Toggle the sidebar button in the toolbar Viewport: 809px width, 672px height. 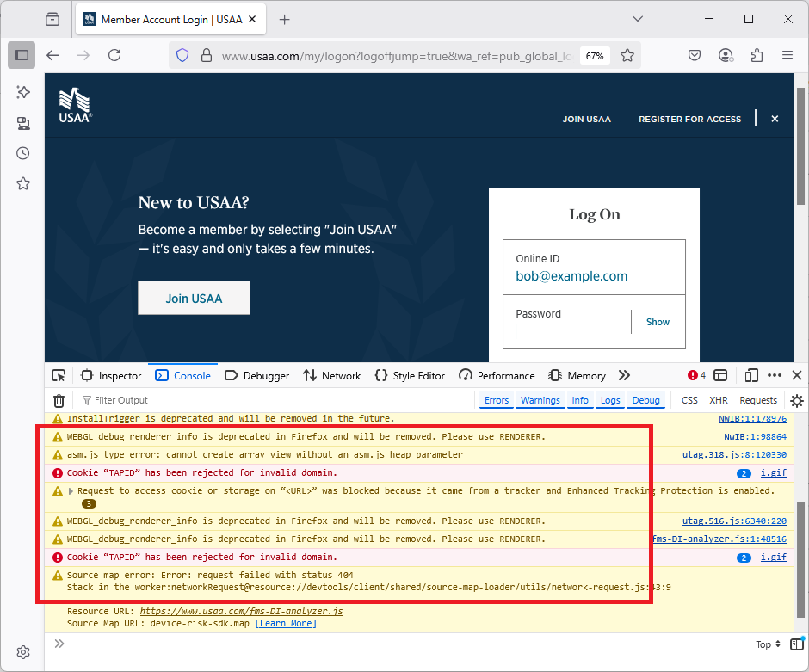pyautogui.click(x=22, y=55)
